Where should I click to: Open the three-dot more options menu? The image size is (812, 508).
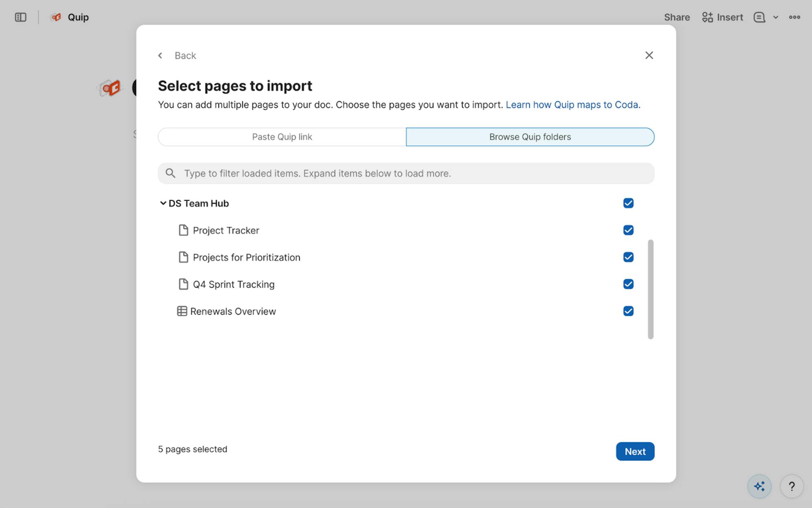click(x=794, y=17)
